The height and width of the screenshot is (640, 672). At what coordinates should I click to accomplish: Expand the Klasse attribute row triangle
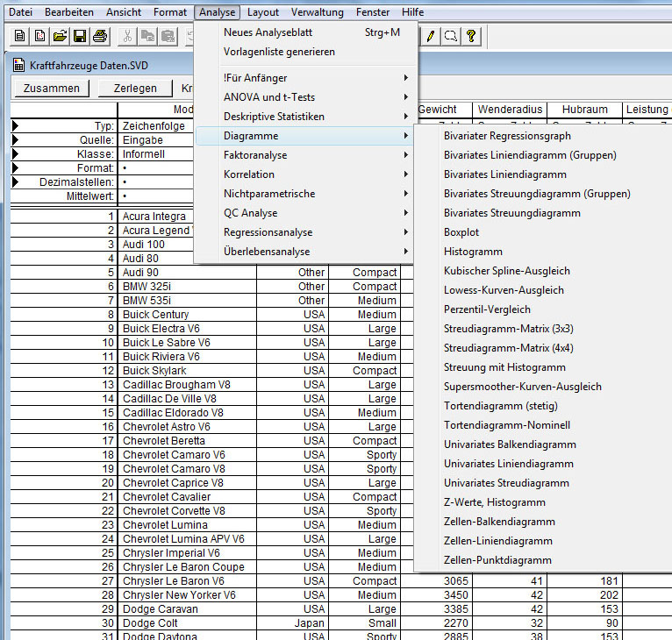pyautogui.click(x=16, y=153)
